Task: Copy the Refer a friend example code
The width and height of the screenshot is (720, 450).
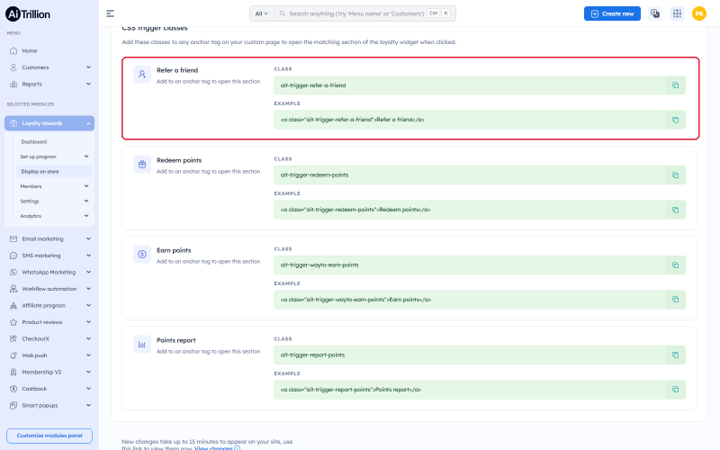Action: (675, 120)
